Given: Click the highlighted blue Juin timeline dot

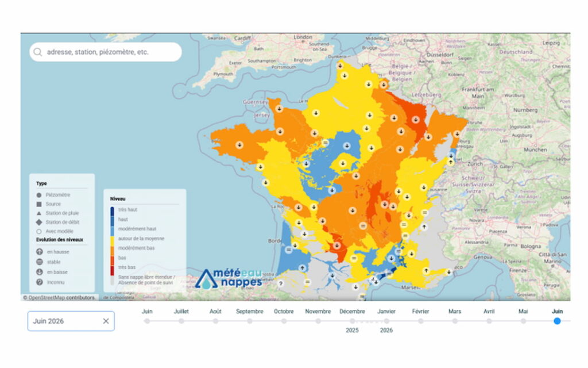Looking at the screenshot, I should [557, 321].
